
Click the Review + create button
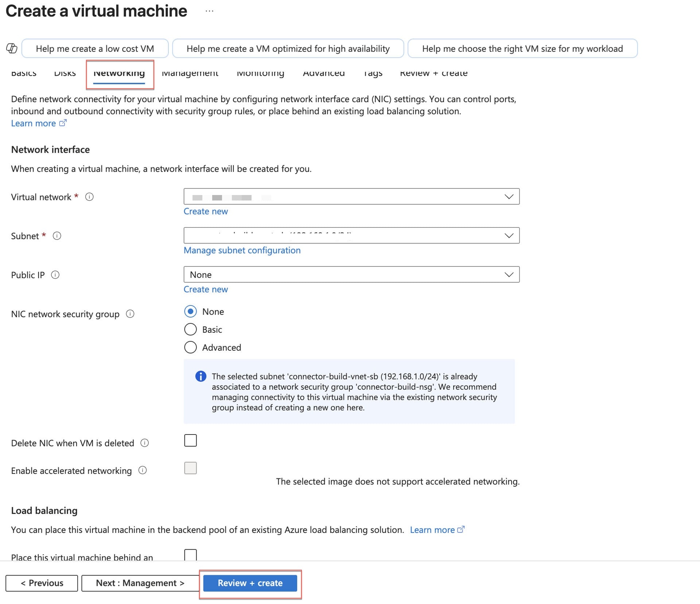point(250,583)
